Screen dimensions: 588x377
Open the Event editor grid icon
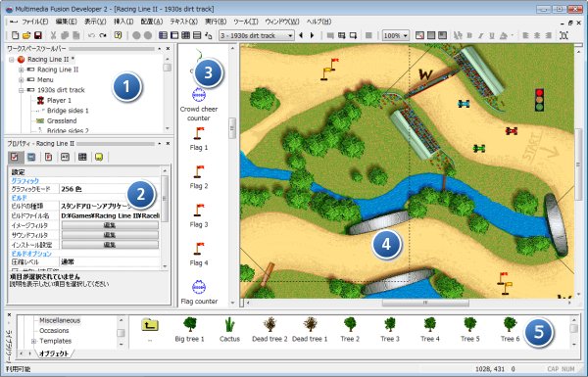coord(185,35)
